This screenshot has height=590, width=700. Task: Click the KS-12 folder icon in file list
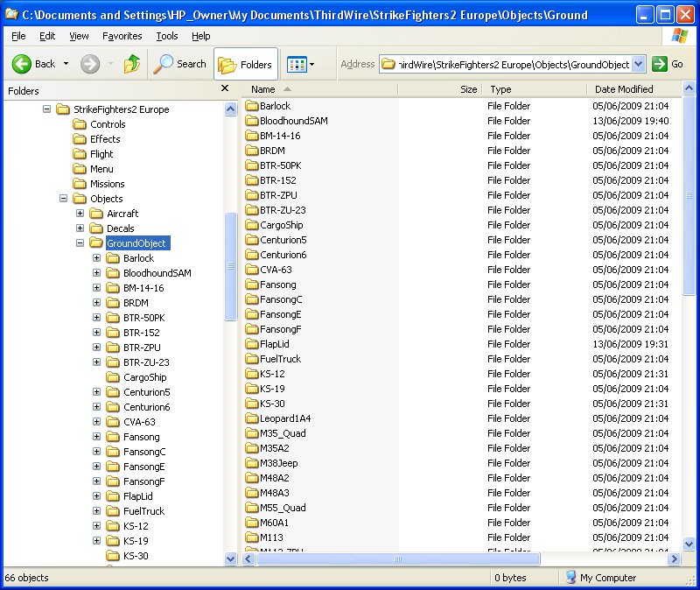pos(252,374)
